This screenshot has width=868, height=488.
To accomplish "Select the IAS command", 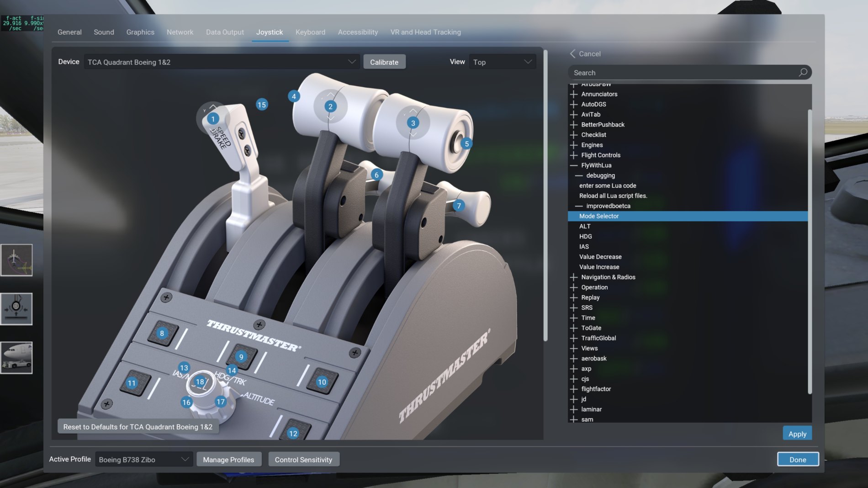I will tap(584, 247).
